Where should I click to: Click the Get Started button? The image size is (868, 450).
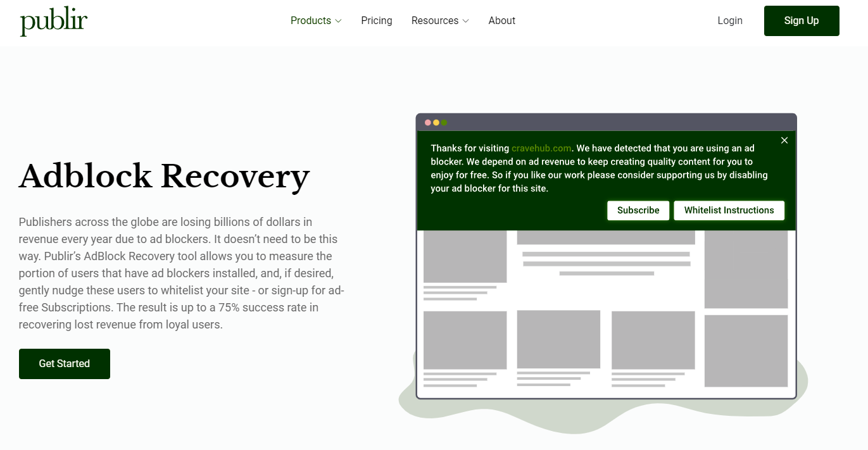pyautogui.click(x=65, y=364)
